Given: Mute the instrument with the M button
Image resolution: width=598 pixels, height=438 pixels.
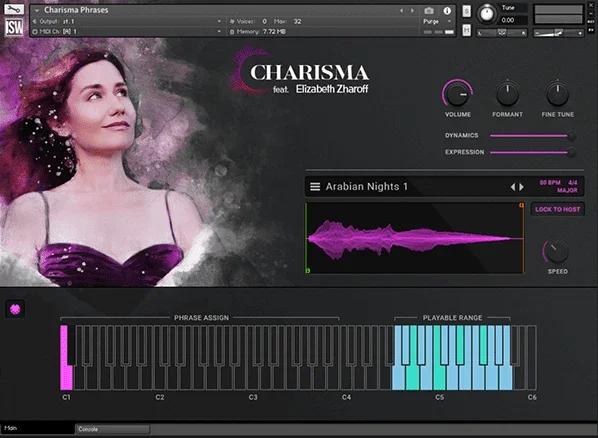Looking at the screenshot, I should pos(466,30).
